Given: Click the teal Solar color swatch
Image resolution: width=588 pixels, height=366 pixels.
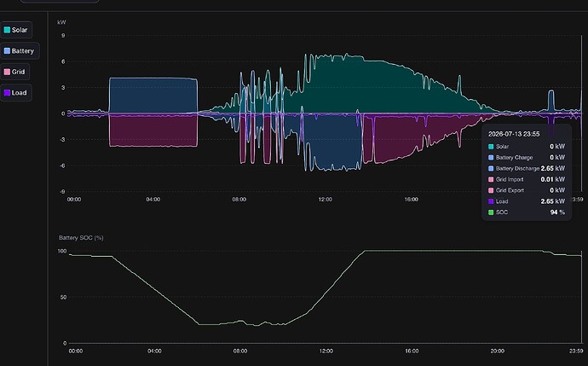Looking at the screenshot, I should click(x=7, y=30).
